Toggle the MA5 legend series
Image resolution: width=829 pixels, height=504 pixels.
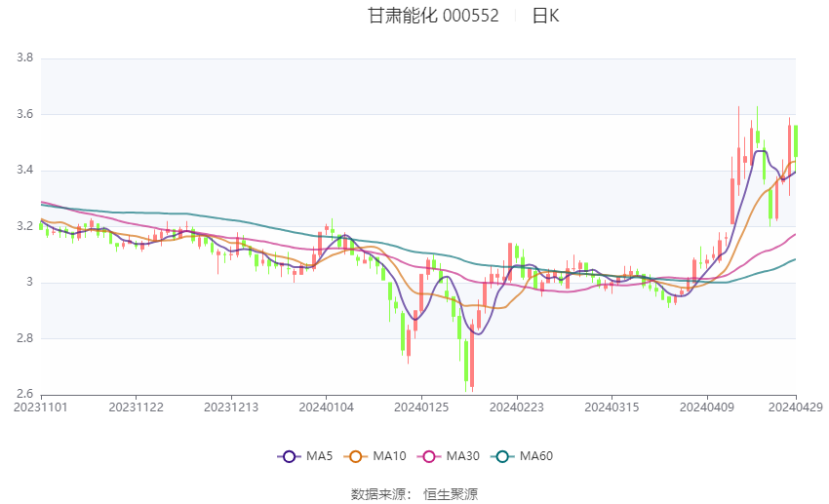(305, 456)
